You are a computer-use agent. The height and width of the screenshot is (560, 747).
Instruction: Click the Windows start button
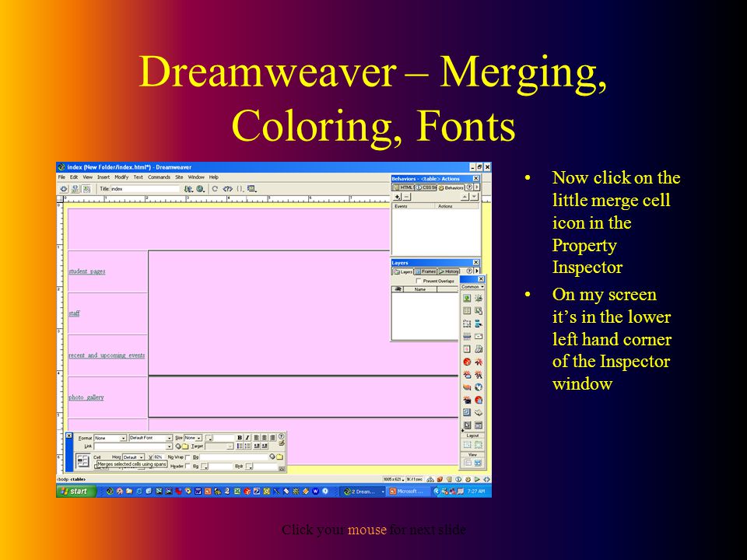point(76,492)
